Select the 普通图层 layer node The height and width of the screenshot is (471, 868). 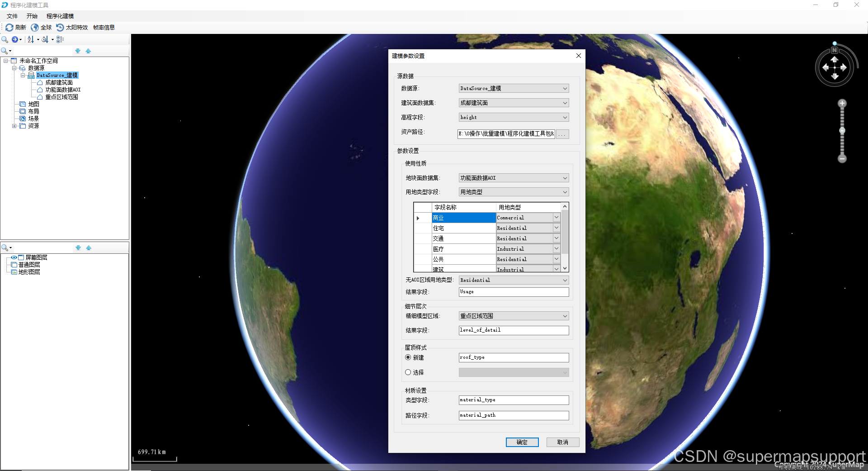point(29,265)
